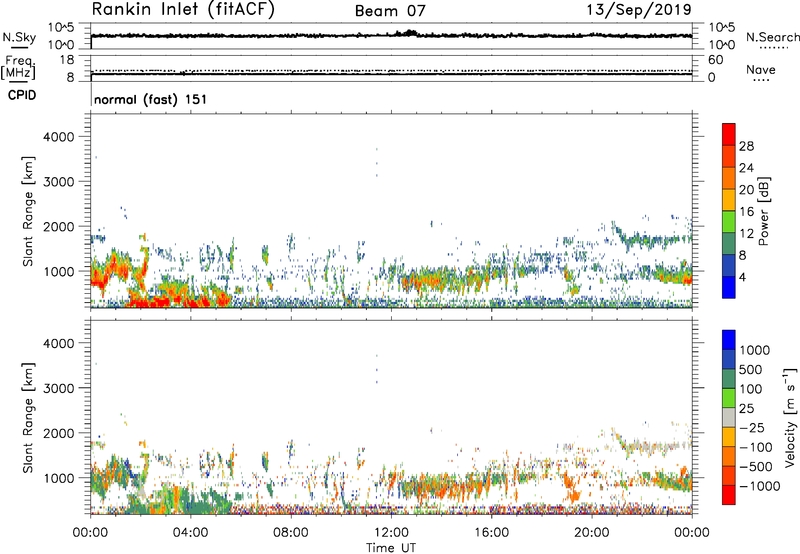Click the 'Nave' legend label

pyautogui.click(x=760, y=69)
